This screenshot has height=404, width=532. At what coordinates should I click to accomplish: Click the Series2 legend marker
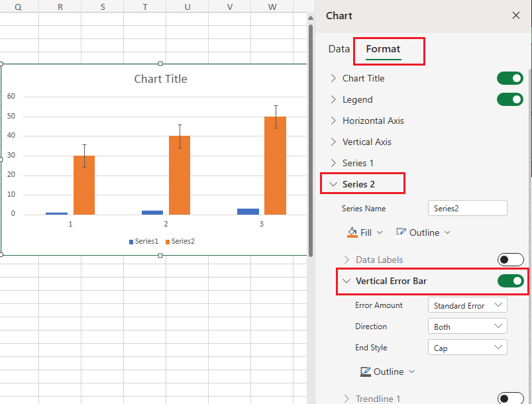(x=167, y=242)
